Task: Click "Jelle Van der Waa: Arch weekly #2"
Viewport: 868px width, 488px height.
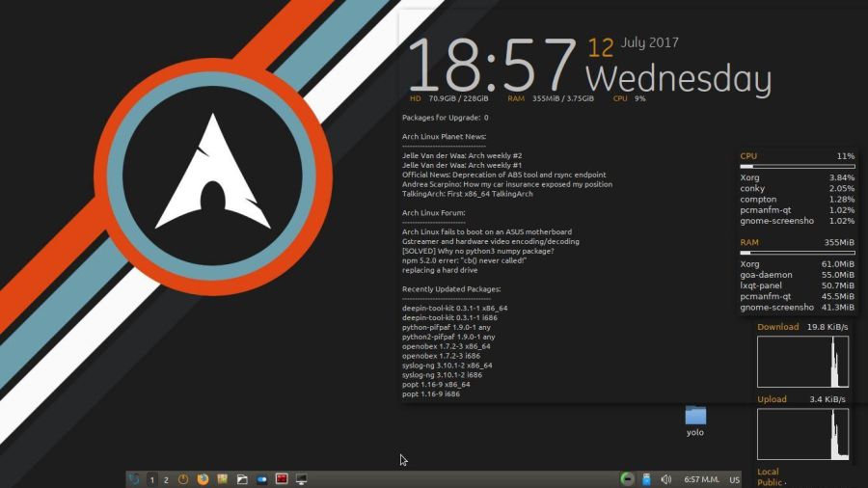Action: point(462,155)
